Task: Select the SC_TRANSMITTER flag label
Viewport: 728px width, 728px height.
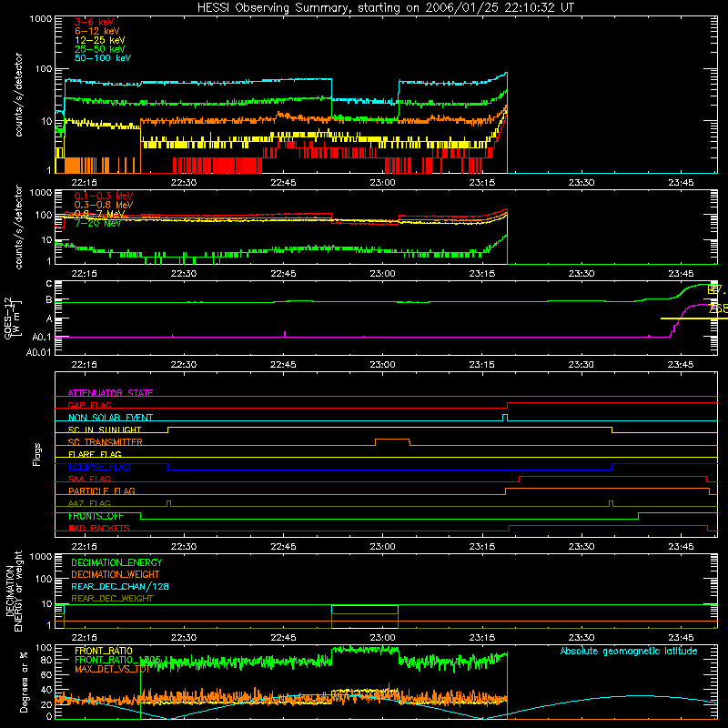Action: (x=105, y=442)
